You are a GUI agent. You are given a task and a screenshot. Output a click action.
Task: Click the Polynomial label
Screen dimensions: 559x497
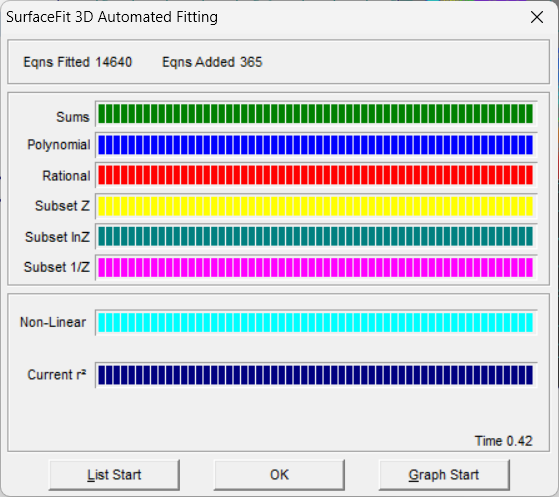coord(59,145)
